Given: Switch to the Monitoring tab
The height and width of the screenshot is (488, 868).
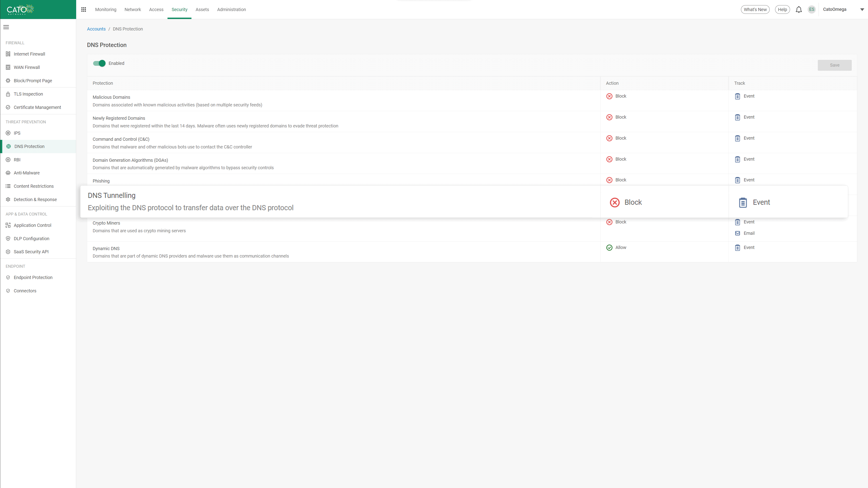Looking at the screenshot, I should [x=106, y=9].
